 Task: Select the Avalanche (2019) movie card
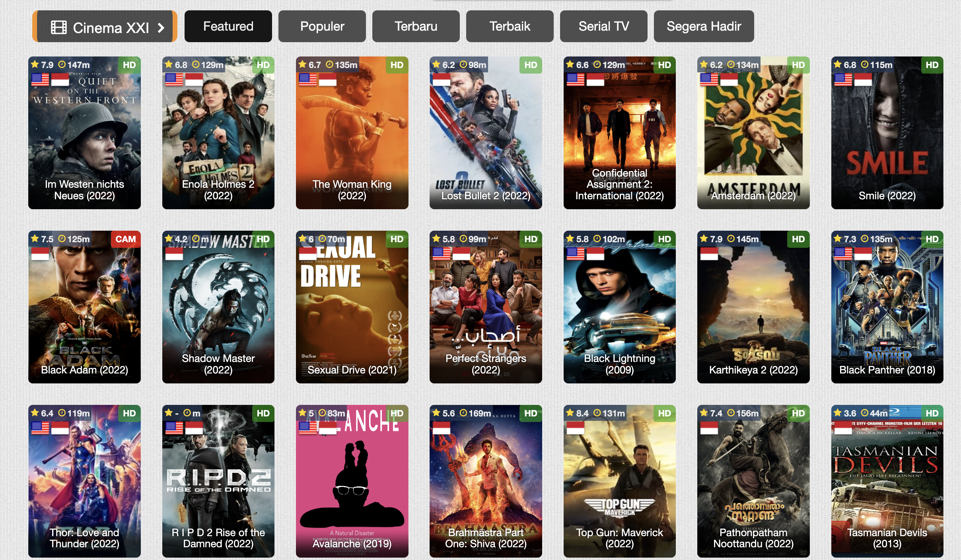point(352,481)
